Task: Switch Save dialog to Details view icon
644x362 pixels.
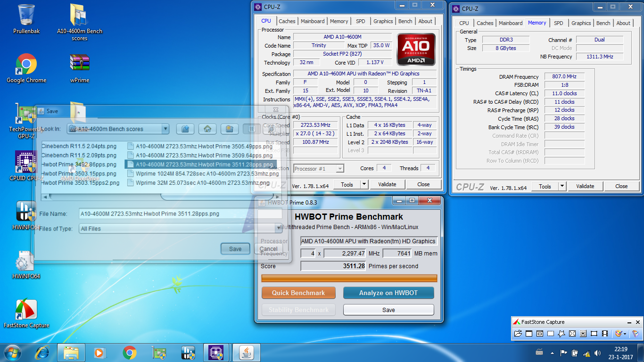Action: click(271, 129)
